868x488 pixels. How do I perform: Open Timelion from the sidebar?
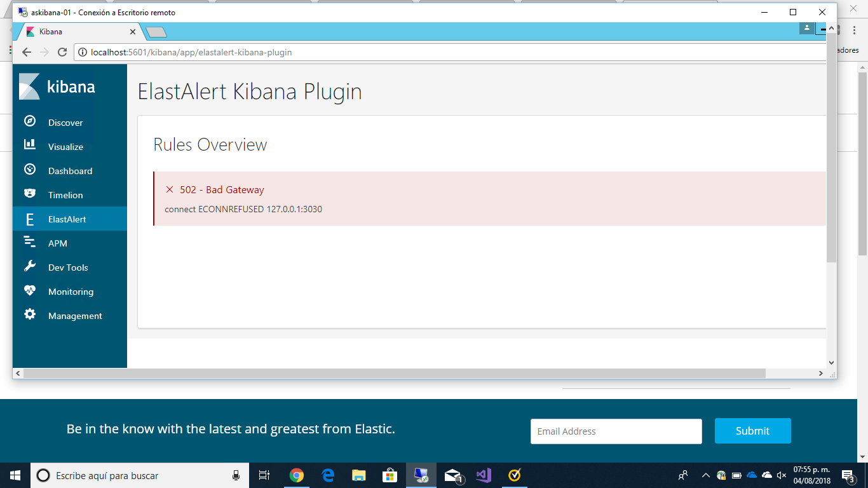pyautogui.click(x=65, y=194)
